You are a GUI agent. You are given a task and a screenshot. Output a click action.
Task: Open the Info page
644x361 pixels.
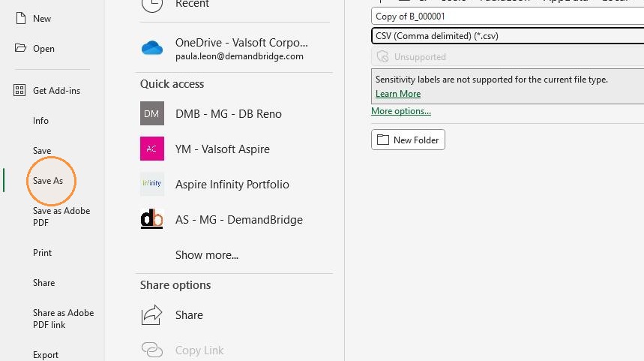point(40,121)
